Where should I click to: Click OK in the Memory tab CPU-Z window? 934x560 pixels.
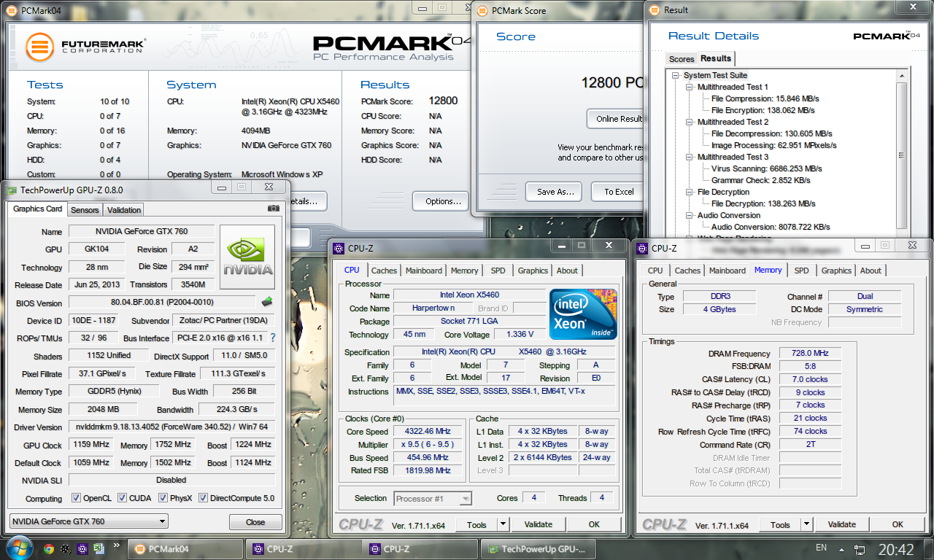(x=898, y=524)
